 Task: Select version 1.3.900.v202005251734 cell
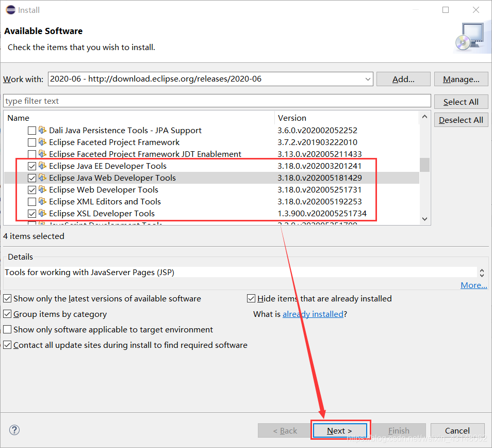coord(322,213)
